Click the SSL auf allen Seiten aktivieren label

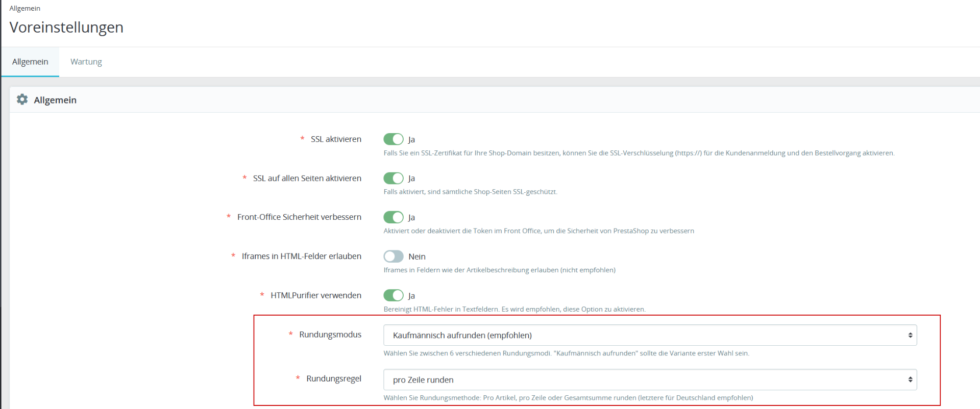click(x=307, y=178)
